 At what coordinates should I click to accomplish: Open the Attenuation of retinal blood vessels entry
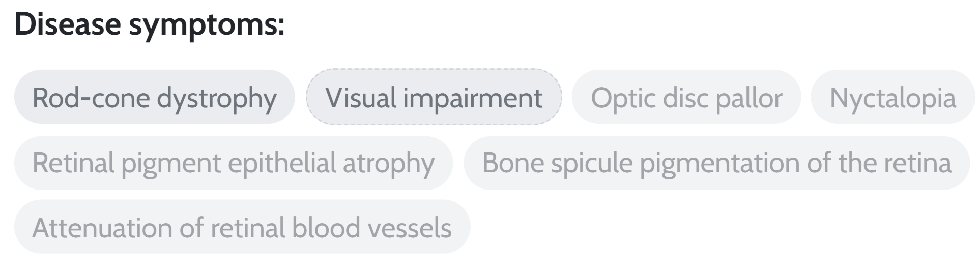click(242, 227)
